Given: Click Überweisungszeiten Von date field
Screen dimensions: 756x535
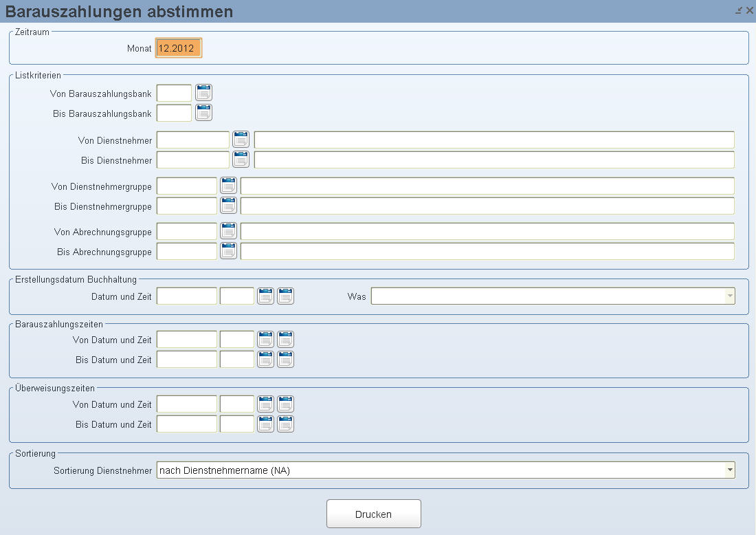Looking at the screenshot, I should pyautogui.click(x=186, y=404).
